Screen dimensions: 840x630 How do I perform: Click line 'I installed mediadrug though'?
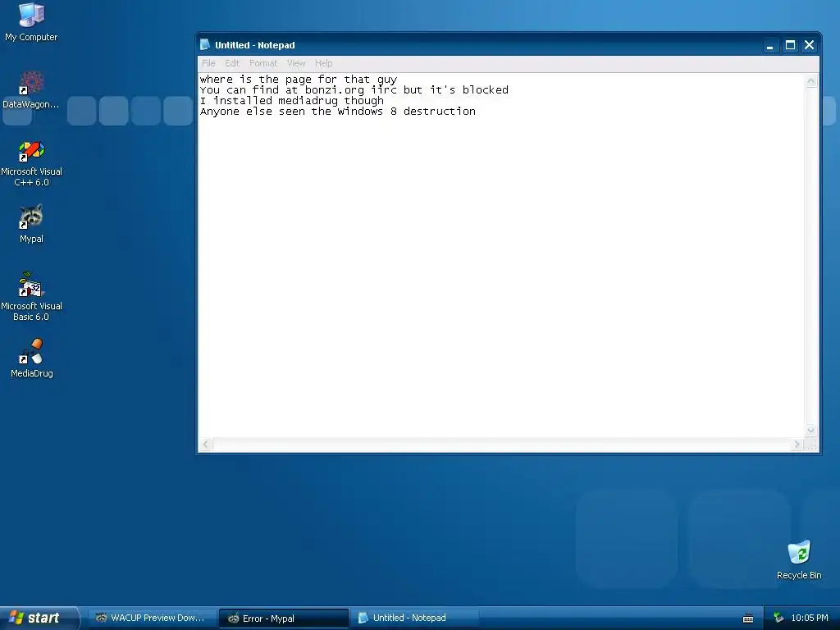(292, 101)
